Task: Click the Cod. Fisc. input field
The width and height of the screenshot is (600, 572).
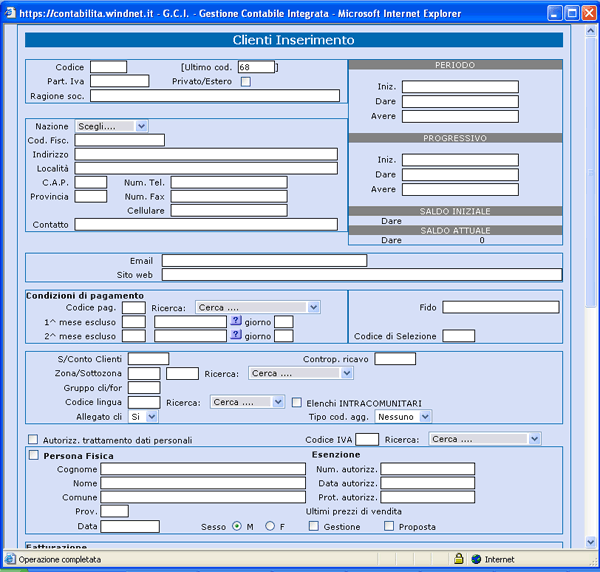Action: (119, 140)
